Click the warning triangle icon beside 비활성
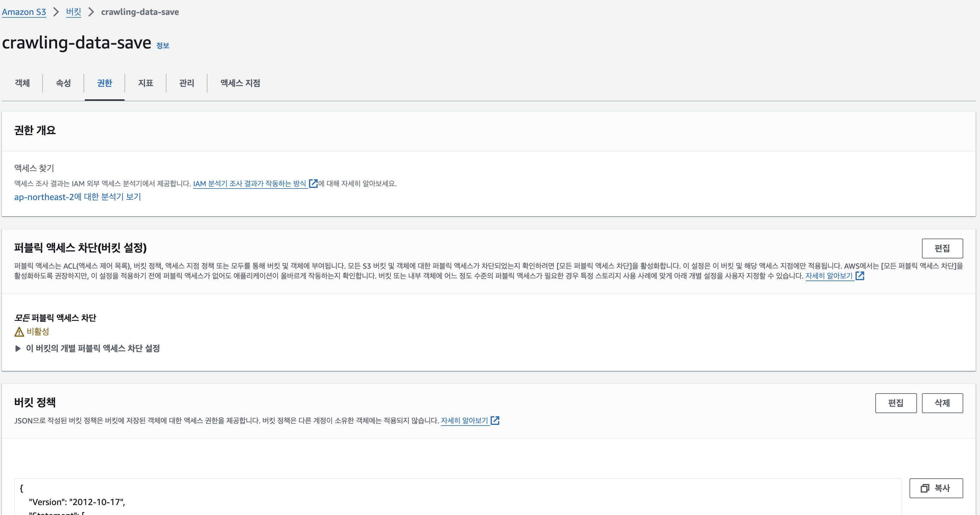The width and height of the screenshot is (980, 515). point(19,332)
